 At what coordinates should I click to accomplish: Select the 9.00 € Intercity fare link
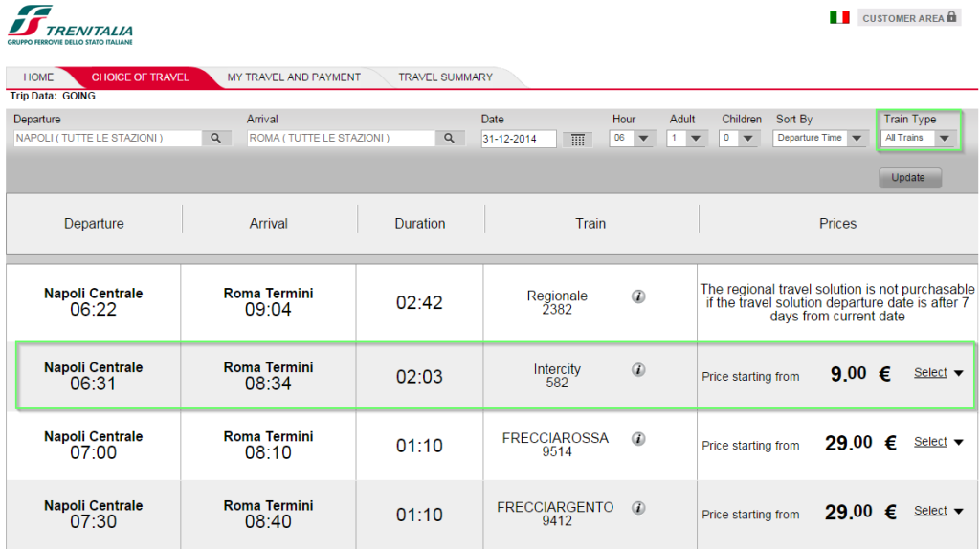click(x=930, y=373)
